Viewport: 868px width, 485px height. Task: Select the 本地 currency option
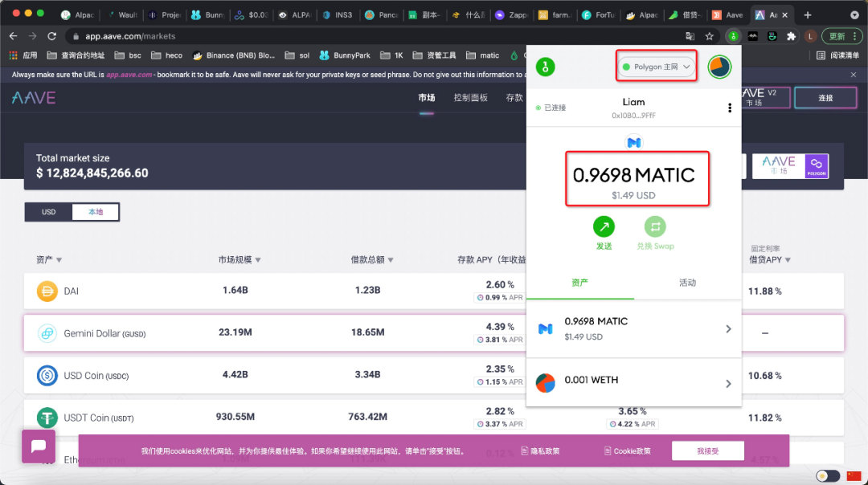pyautogui.click(x=95, y=211)
